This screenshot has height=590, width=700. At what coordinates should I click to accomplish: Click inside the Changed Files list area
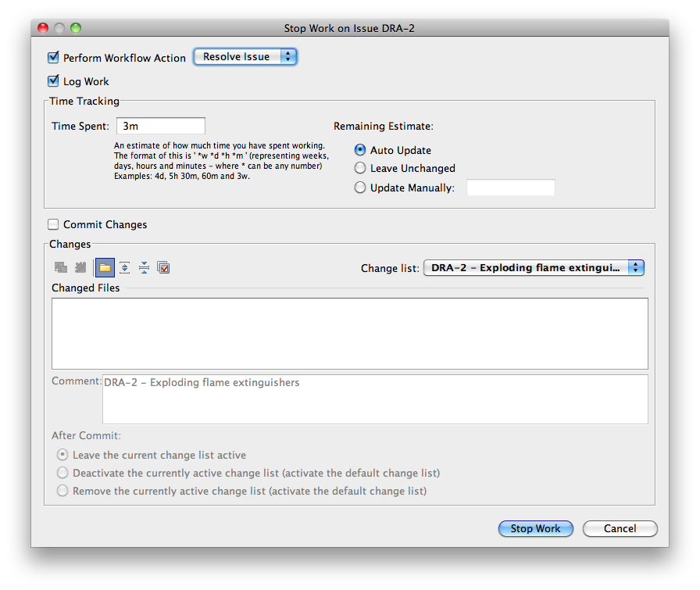click(349, 334)
